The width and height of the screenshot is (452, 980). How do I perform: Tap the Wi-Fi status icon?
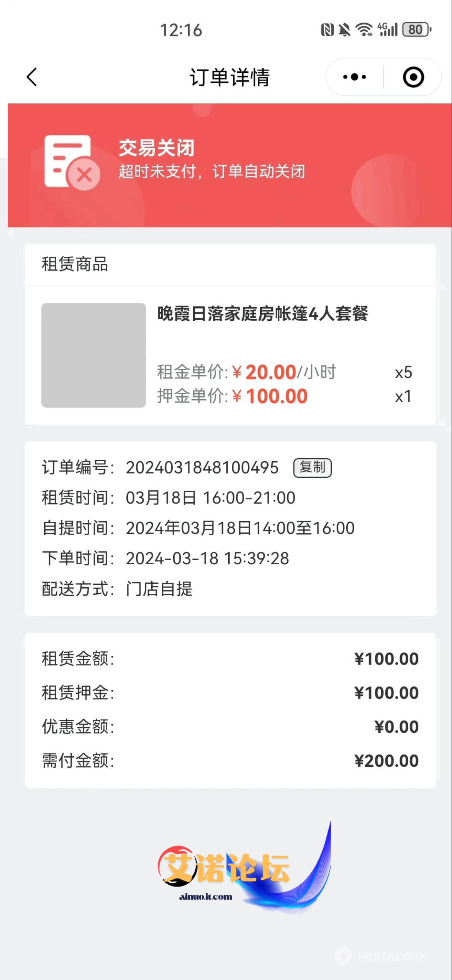click(364, 29)
